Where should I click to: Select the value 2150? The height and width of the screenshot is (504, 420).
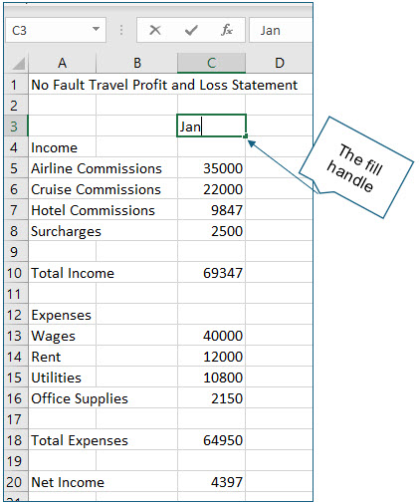[x=212, y=398]
